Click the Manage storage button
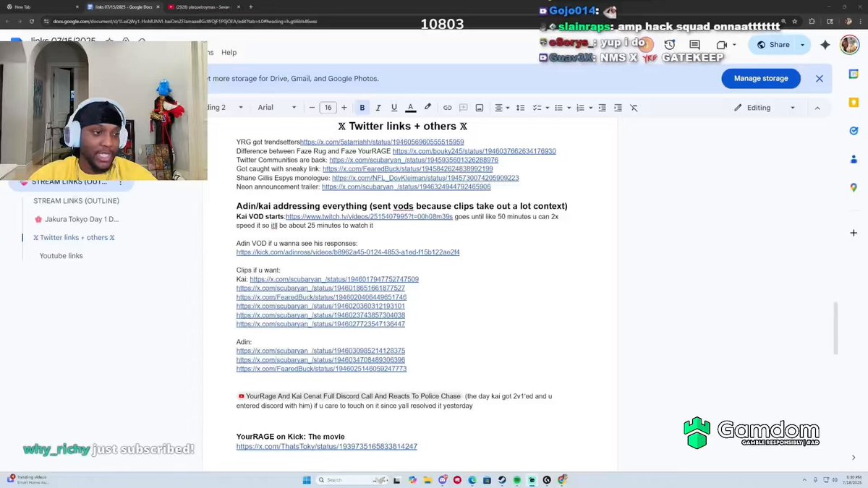868x488 pixels. (761, 78)
